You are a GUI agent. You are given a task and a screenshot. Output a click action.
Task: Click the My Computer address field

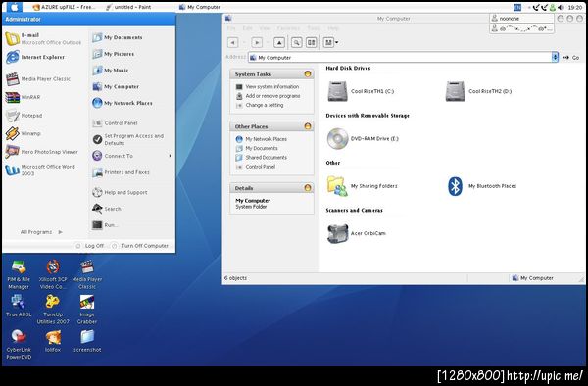(400, 58)
